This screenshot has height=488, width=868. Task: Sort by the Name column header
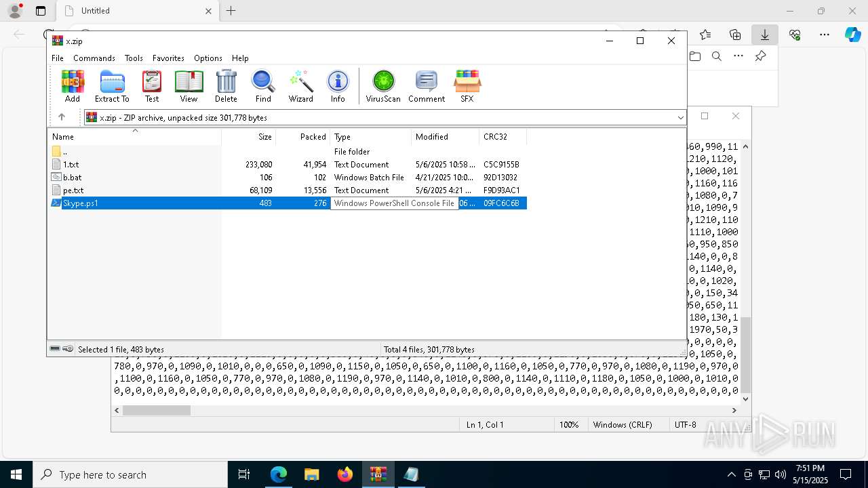(x=134, y=137)
